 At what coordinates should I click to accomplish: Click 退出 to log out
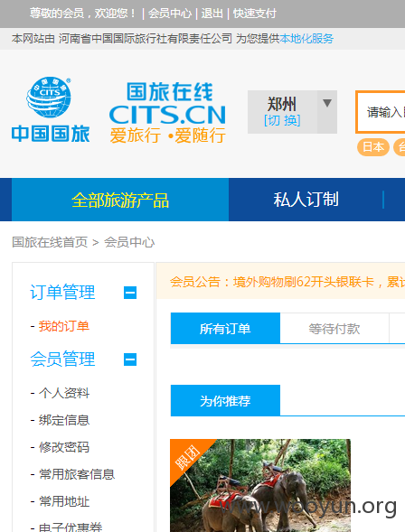pyautogui.click(x=212, y=14)
